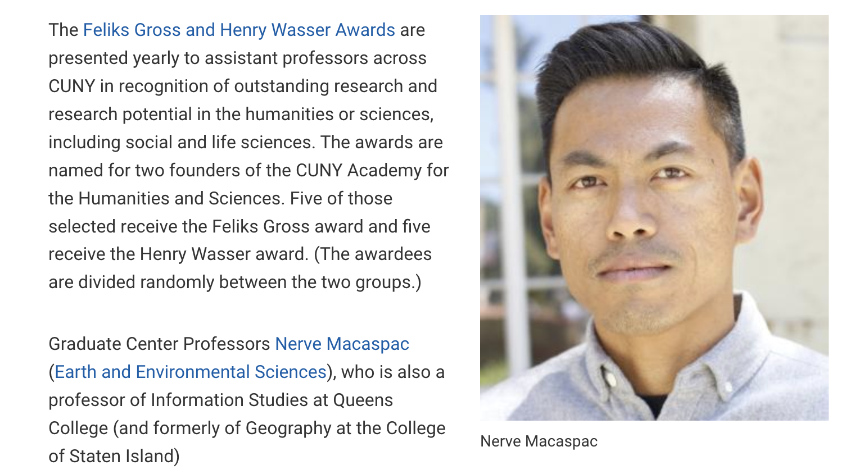Click the Nerve Macaspac caption under the photo

(x=539, y=441)
